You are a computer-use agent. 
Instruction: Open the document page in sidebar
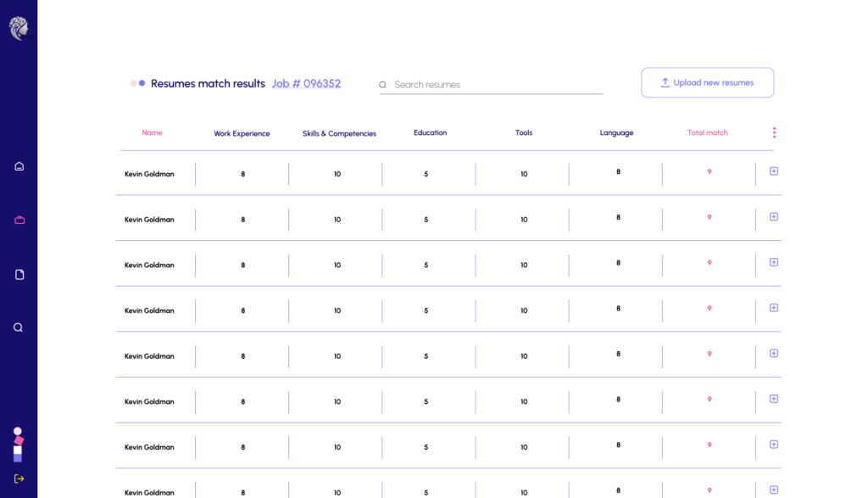pos(19,274)
